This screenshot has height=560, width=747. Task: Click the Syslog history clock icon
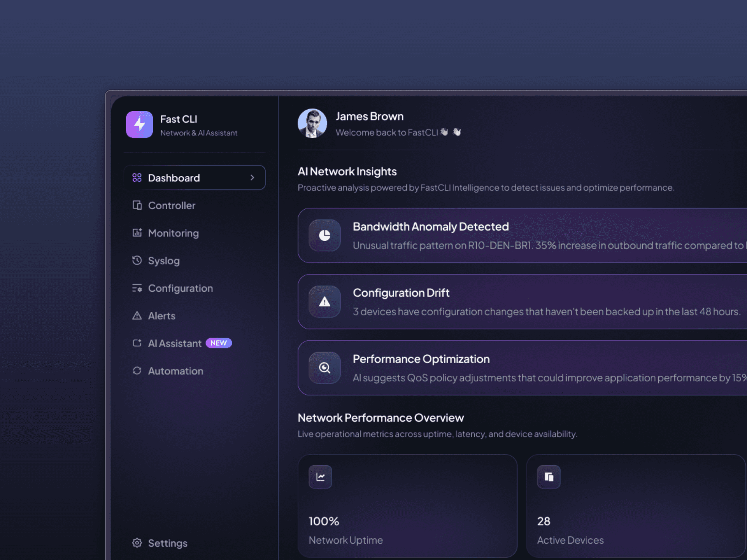(x=137, y=260)
